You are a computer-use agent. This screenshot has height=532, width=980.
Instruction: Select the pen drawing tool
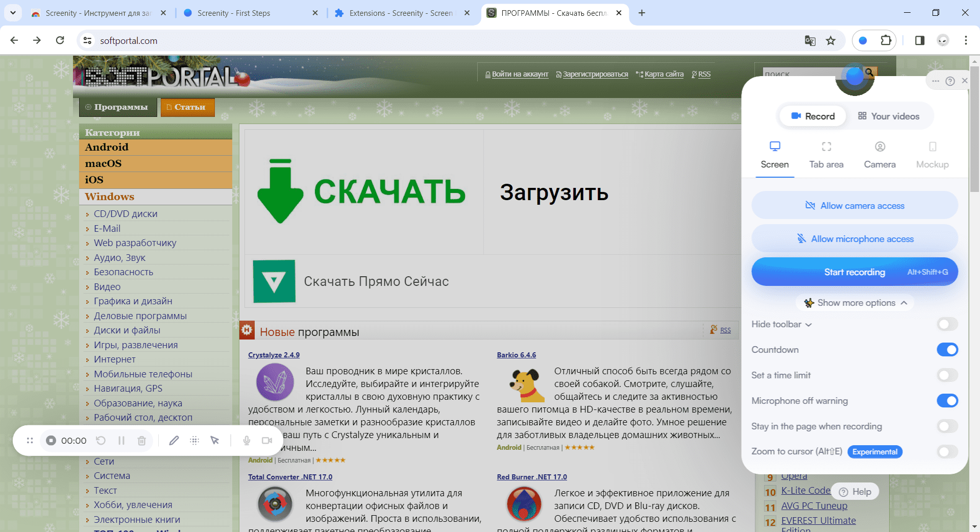click(174, 440)
